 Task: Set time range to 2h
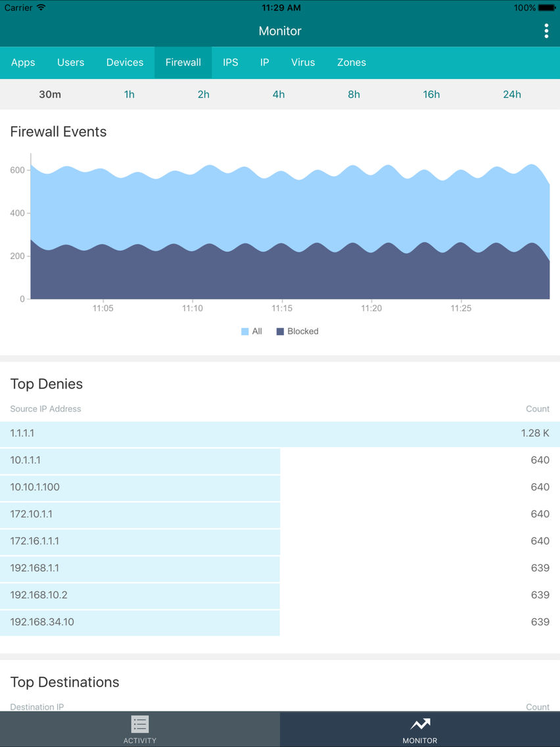[x=203, y=94]
